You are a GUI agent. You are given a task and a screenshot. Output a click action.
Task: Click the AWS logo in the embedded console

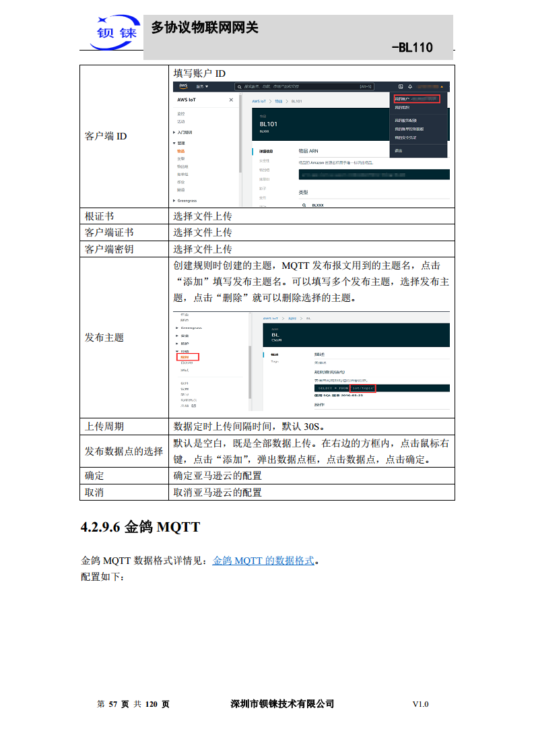(182, 86)
